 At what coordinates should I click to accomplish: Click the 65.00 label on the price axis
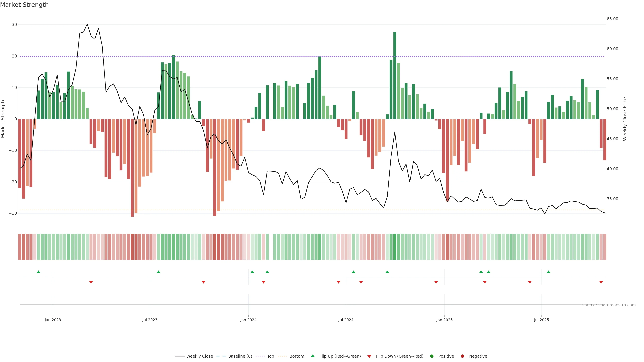pos(612,19)
